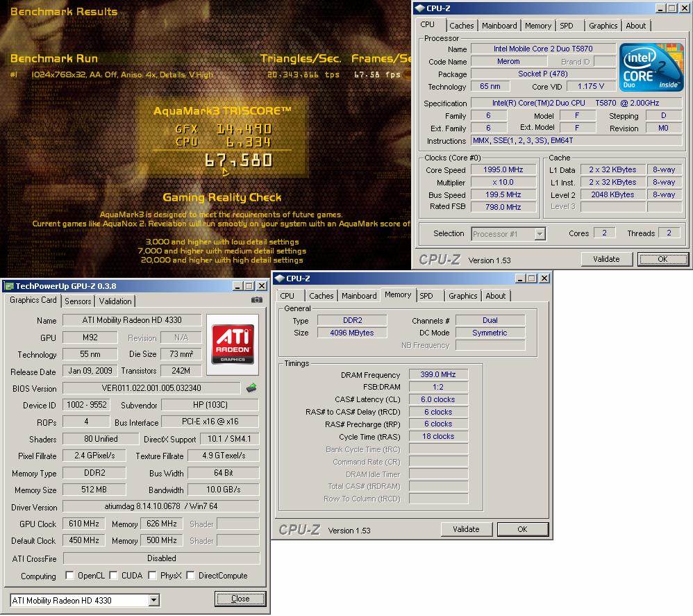Click the top CPU-Z window title icon
This screenshot has width=693, height=616.
click(419, 8)
